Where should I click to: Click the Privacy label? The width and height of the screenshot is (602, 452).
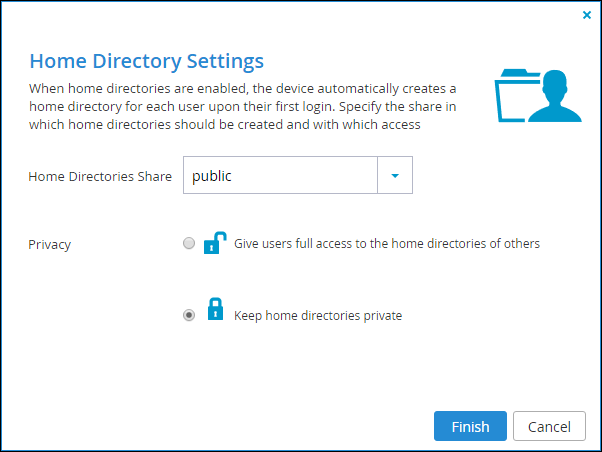tap(50, 245)
